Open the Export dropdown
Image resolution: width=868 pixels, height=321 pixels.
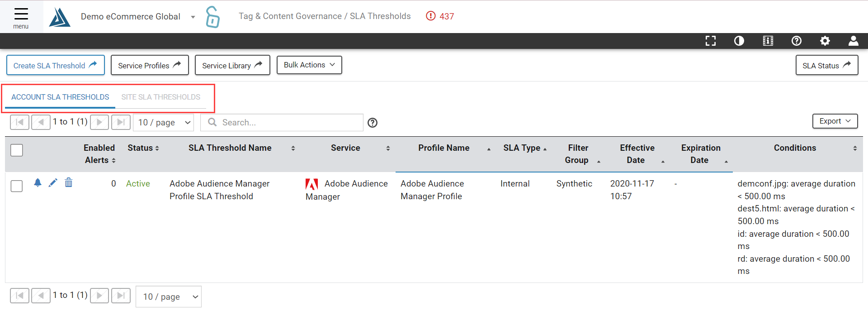coord(835,121)
